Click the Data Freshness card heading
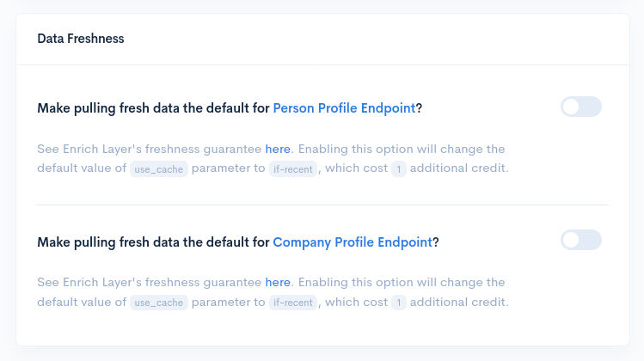Image resolution: width=644 pixels, height=361 pixels. (x=81, y=39)
